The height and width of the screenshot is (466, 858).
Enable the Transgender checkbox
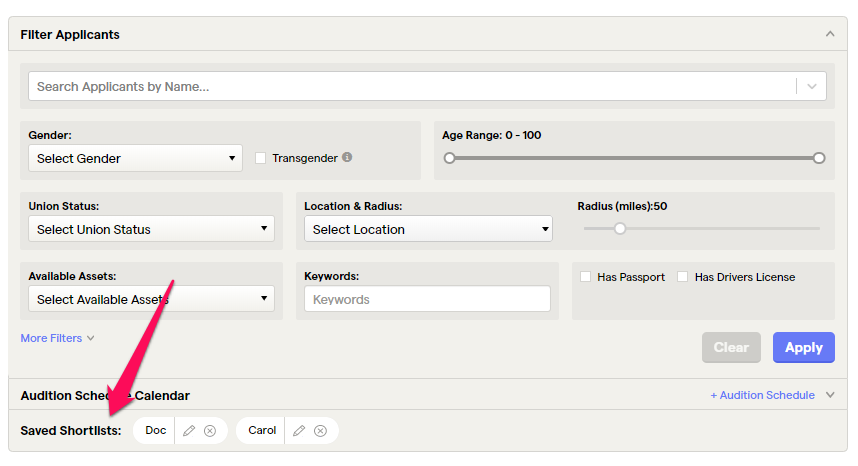(261, 158)
